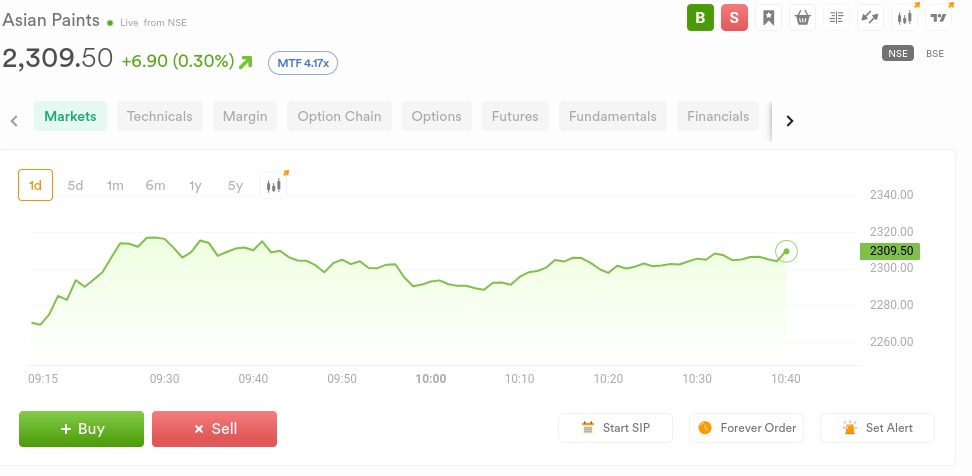
Task: Open the basket icon in top toolbar
Action: coord(802,17)
